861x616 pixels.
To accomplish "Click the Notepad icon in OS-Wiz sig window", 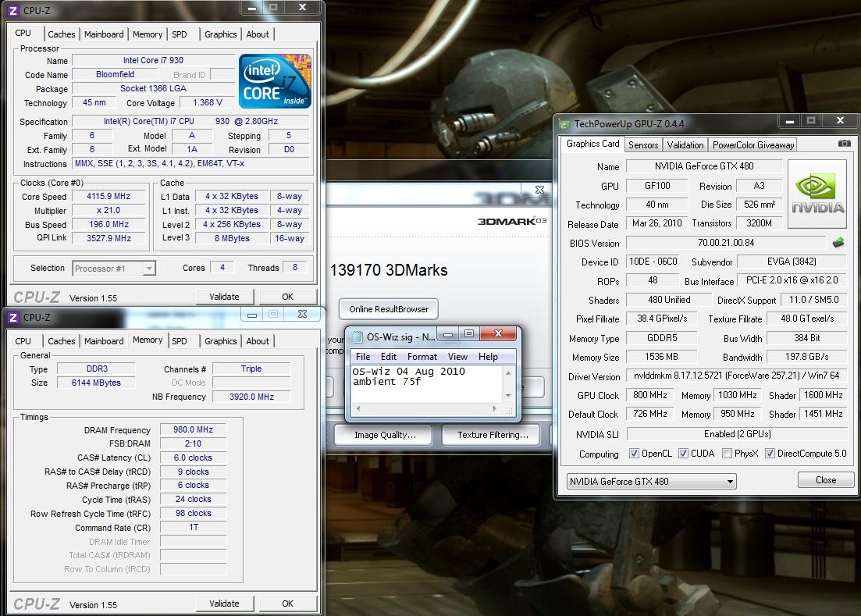I will [x=357, y=336].
